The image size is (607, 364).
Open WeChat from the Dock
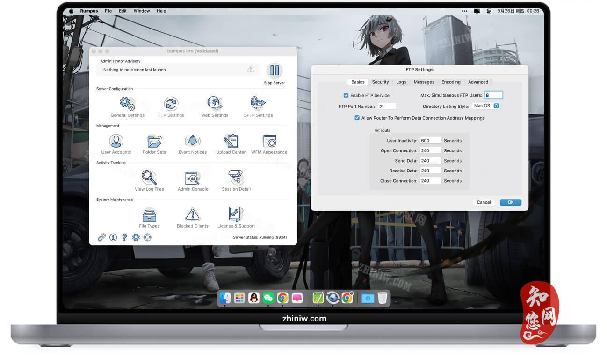[268, 298]
